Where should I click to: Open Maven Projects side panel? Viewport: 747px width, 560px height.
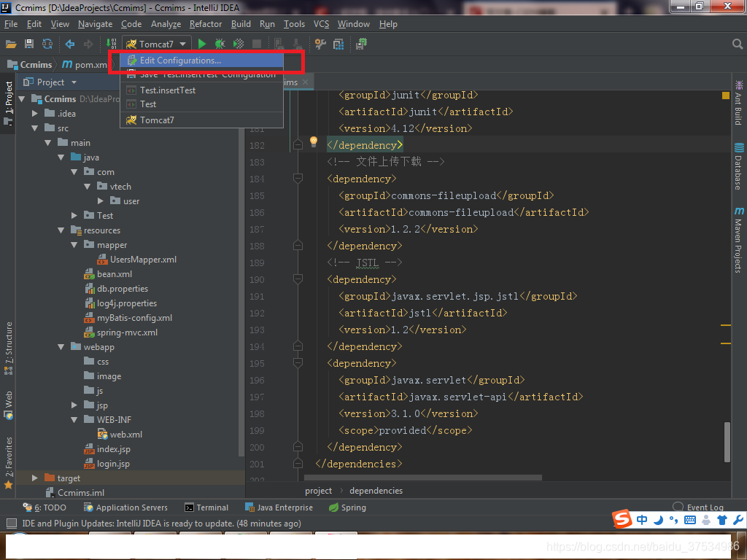pos(738,239)
